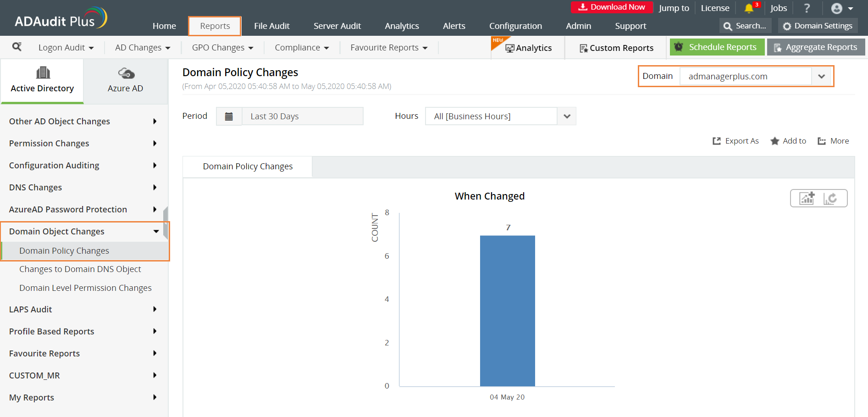
Task: Select the Reports tab
Action: pos(215,26)
